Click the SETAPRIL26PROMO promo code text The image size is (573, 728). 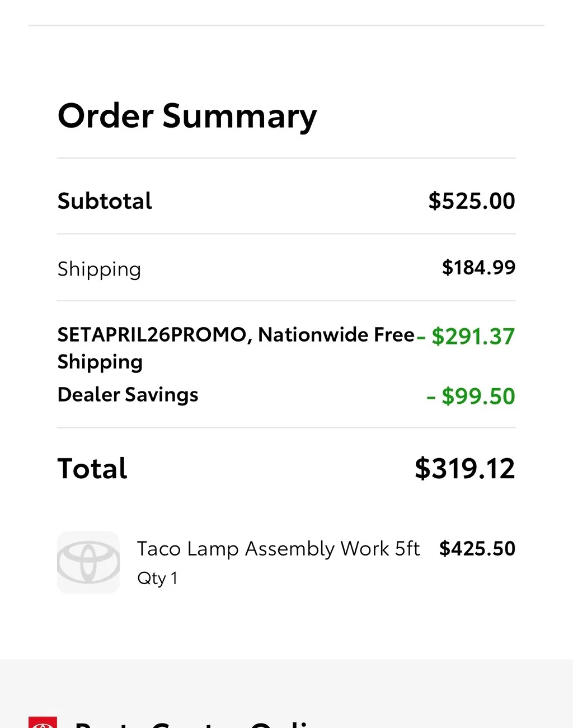click(152, 335)
